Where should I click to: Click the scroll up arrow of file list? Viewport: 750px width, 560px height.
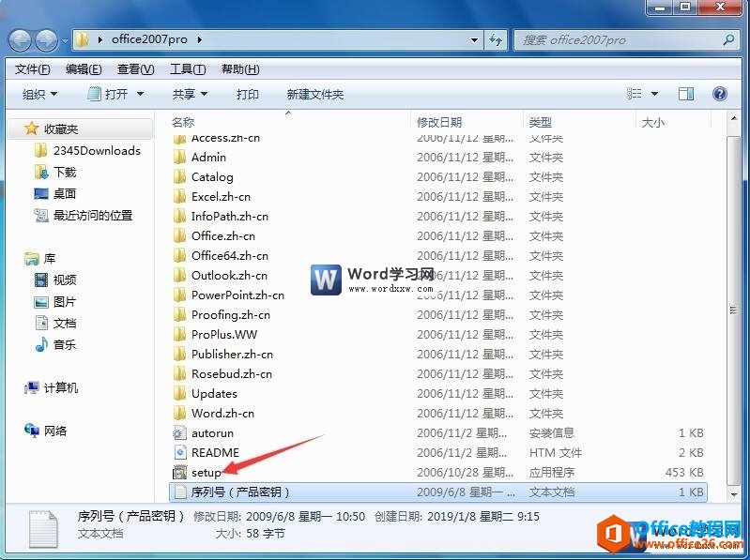click(x=734, y=118)
